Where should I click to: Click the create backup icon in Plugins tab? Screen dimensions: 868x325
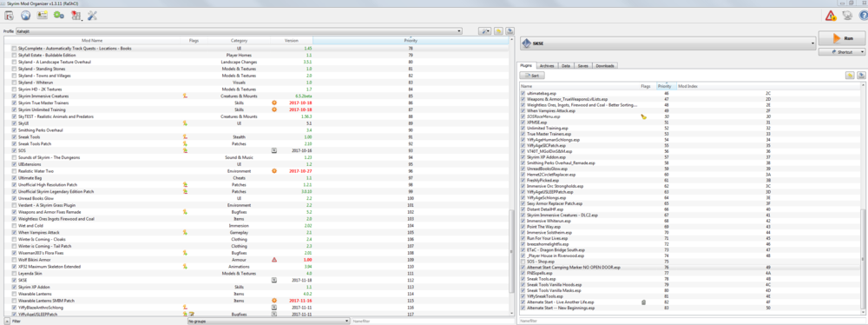point(861,75)
